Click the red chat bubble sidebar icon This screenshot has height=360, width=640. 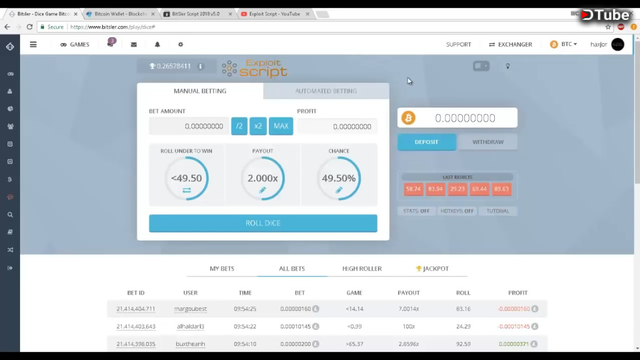pyautogui.click(x=10, y=197)
